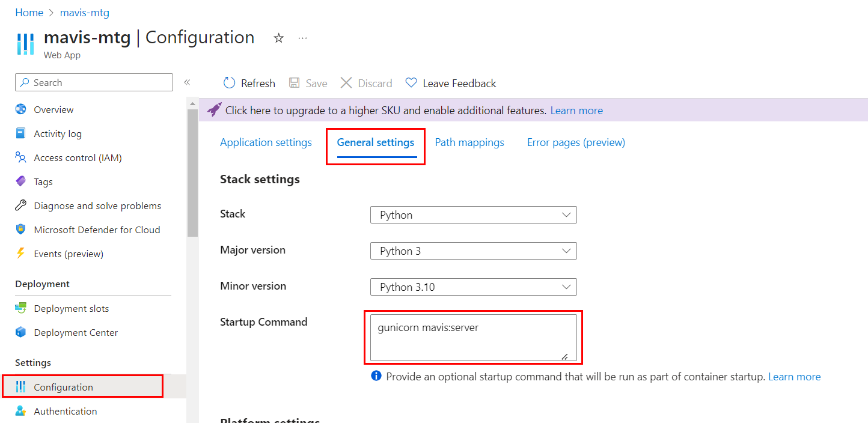
Task: Open Learn more in the upgrade banner
Action: click(576, 111)
